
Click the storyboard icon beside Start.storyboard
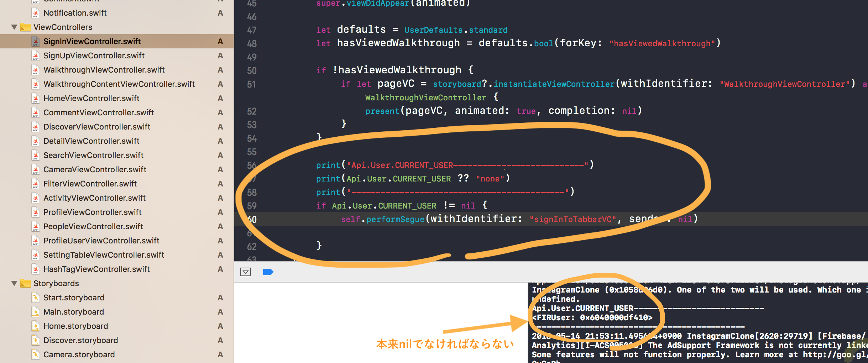click(35, 298)
